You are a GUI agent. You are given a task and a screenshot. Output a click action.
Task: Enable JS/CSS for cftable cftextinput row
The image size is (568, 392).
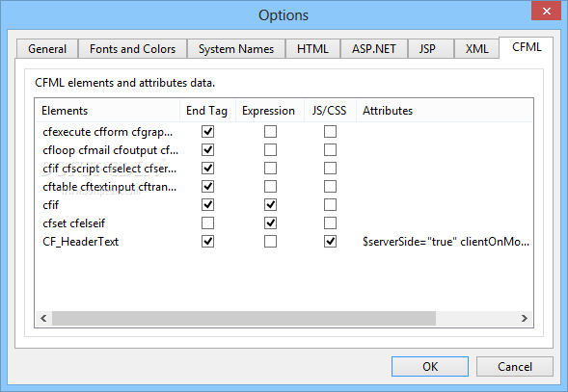tap(330, 187)
